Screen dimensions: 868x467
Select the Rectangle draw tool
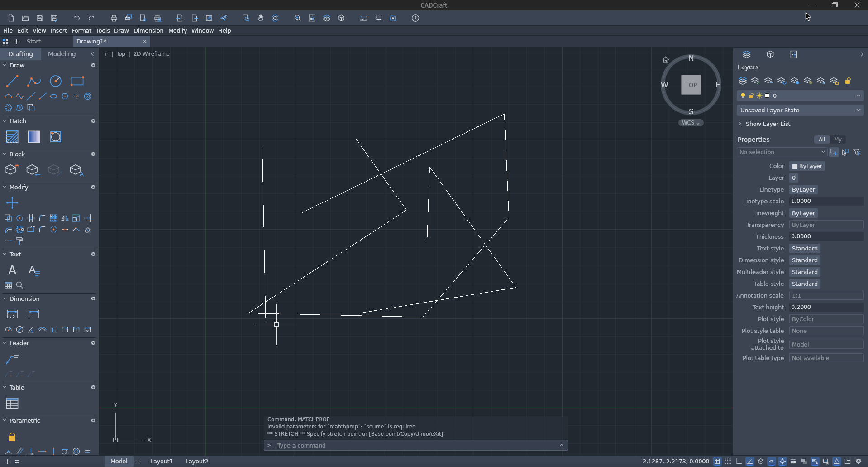(77, 81)
